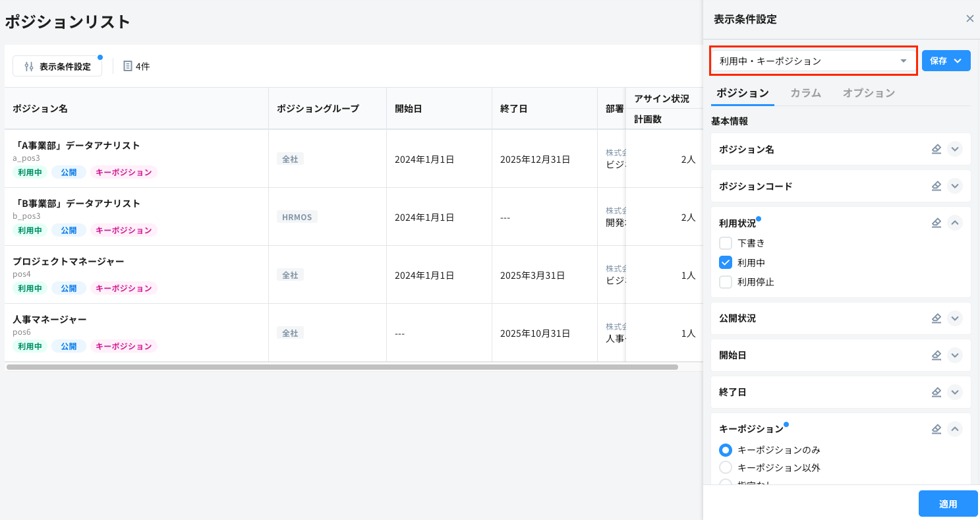The height and width of the screenshot is (520, 980).
Task: Clear the 終了日 filter using the eraser icon
Action: pyautogui.click(x=937, y=391)
